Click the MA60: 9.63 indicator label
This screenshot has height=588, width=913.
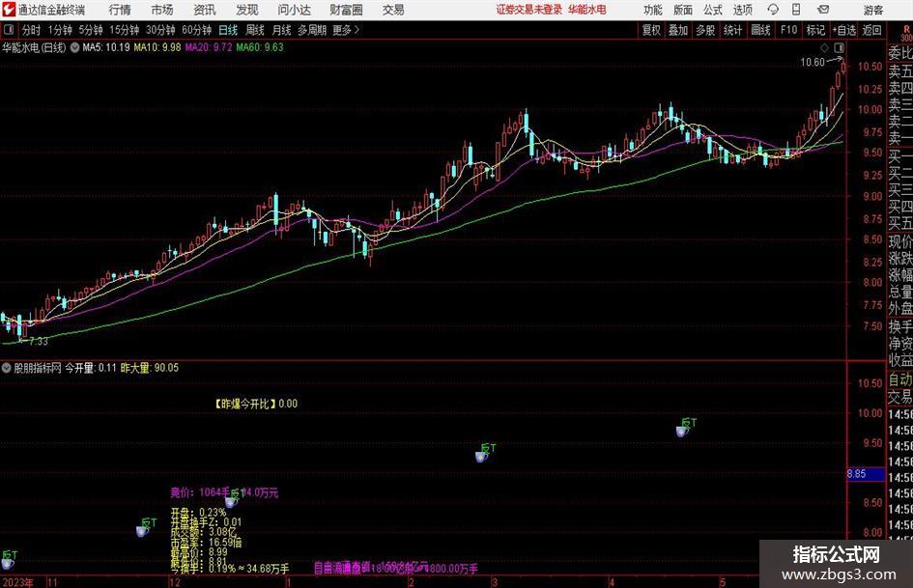[260, 47]
